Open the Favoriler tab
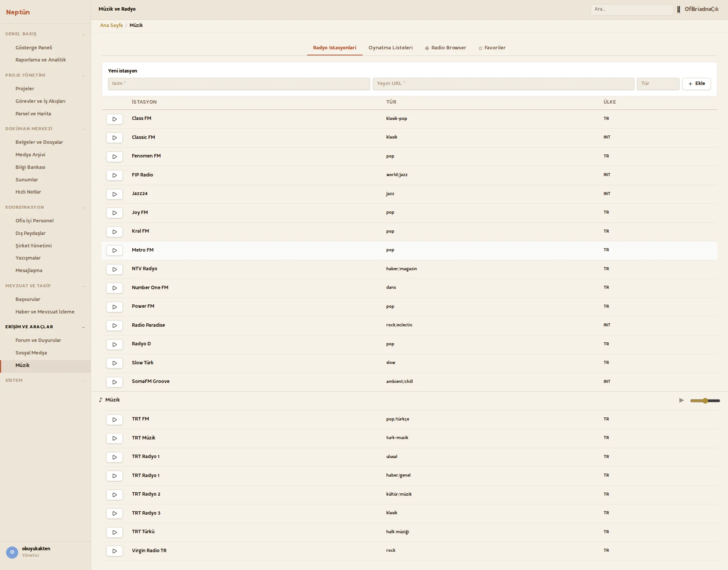Image resolution: width=728 pixels, height=570 pixels. tap(492, 48)
